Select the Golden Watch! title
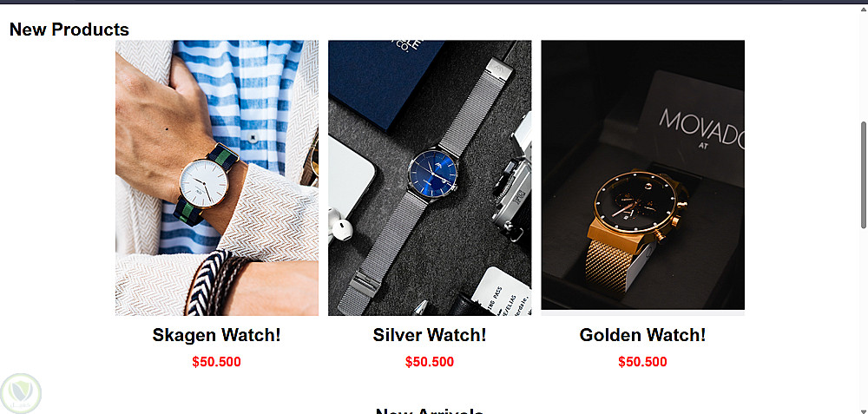Viewport: 868px width, 414px height. click(642, 335)
